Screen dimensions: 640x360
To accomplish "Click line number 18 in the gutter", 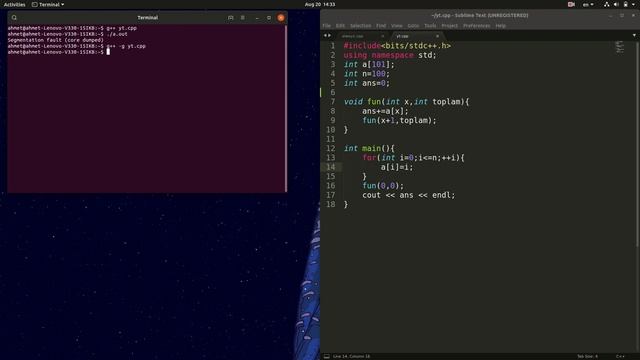I will coord(330,204).
